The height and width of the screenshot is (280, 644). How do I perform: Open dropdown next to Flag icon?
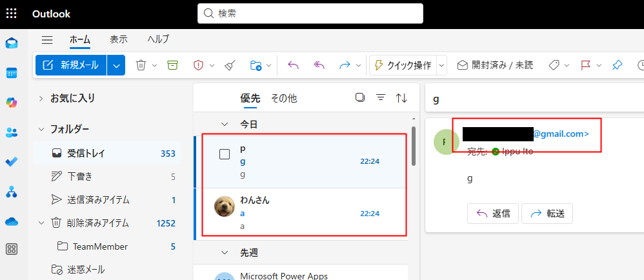coord(599,65)
